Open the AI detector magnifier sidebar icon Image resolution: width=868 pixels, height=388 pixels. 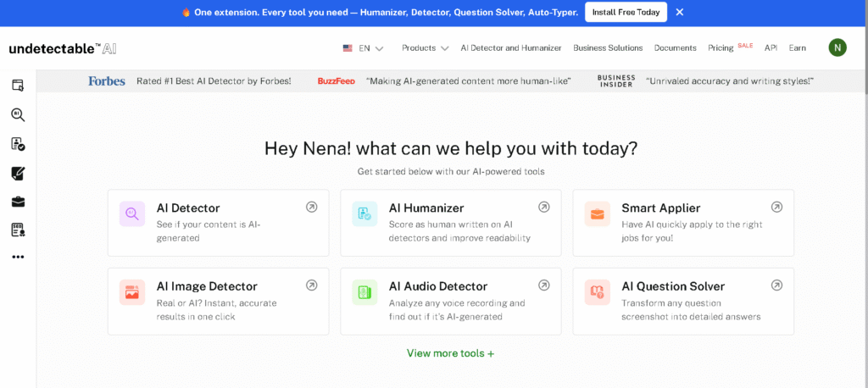click(19, 114)
